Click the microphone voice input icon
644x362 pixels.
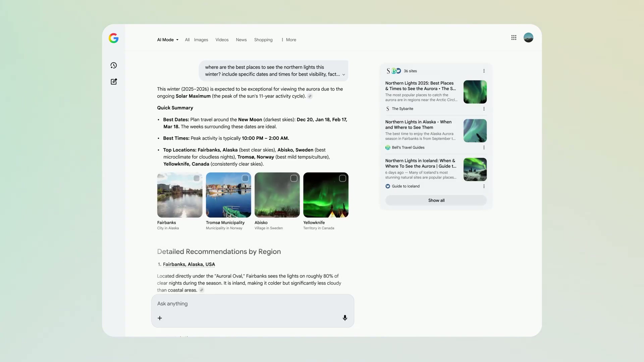(345, 318)
